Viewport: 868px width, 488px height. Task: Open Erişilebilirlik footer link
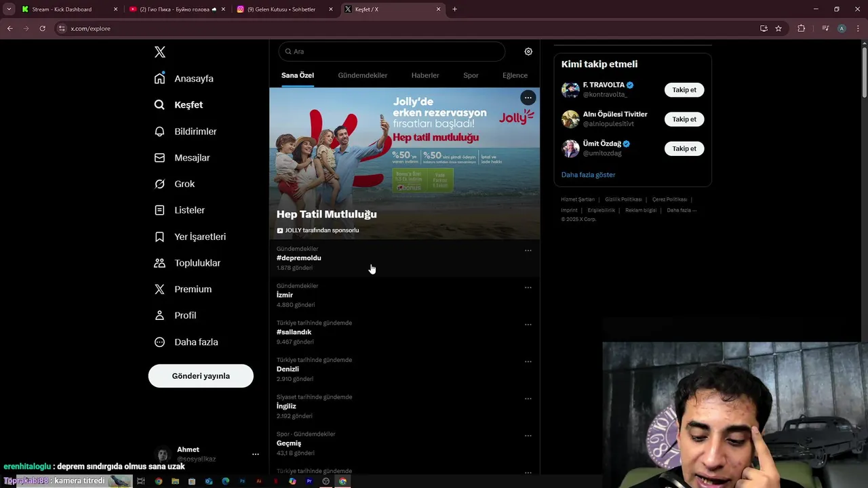point(601,210)
